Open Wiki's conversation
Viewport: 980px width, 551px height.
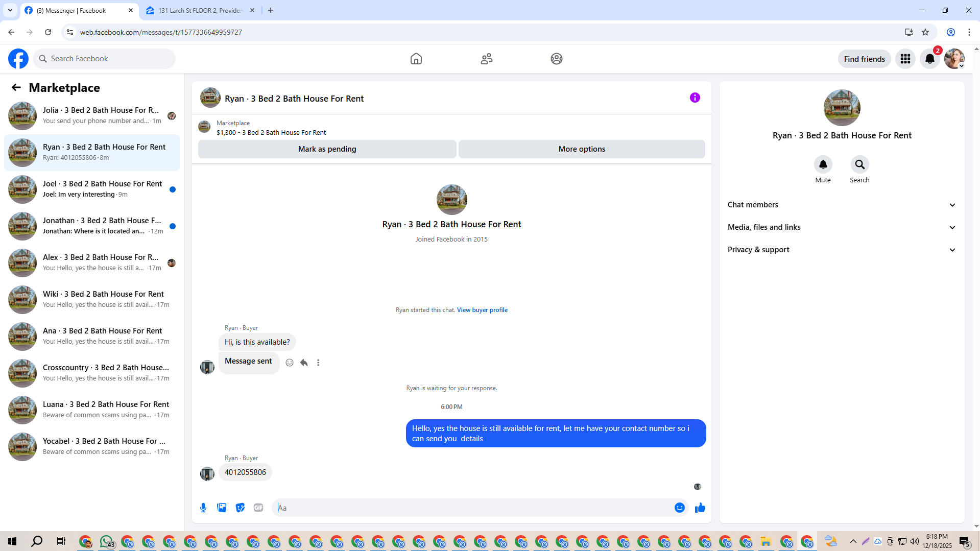click(92, 300)
